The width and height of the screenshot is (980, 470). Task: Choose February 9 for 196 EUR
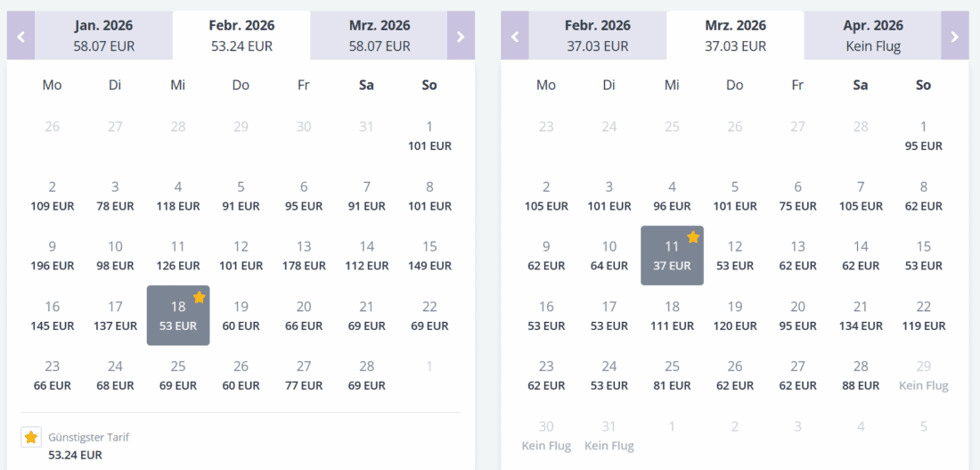[x=53, y=255]
